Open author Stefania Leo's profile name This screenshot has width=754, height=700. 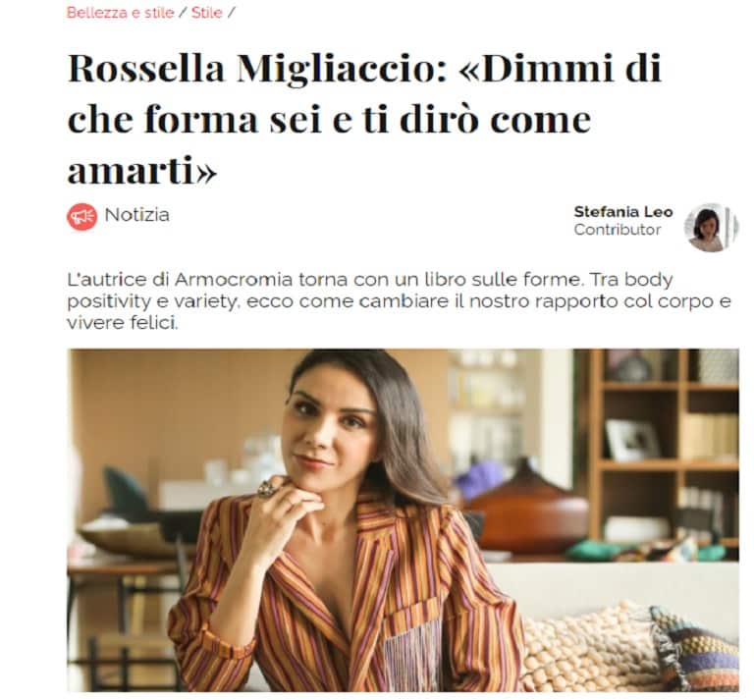tap(623, 211)
